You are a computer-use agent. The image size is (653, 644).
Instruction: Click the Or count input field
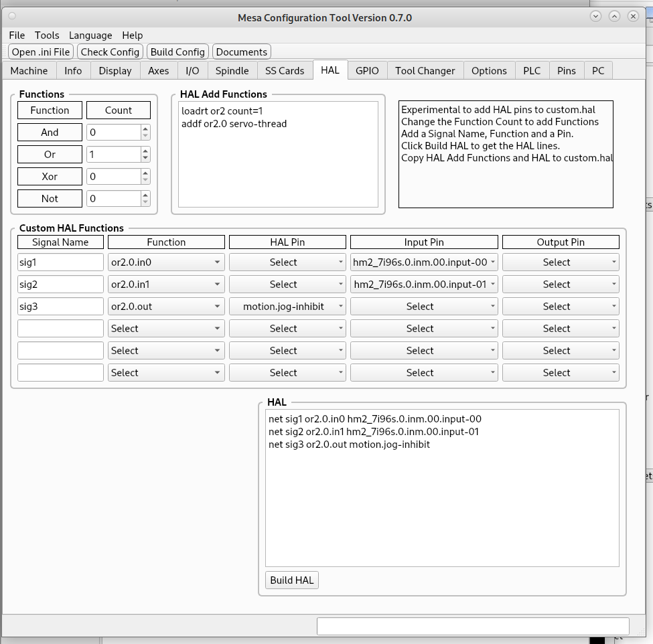(114, 155)
